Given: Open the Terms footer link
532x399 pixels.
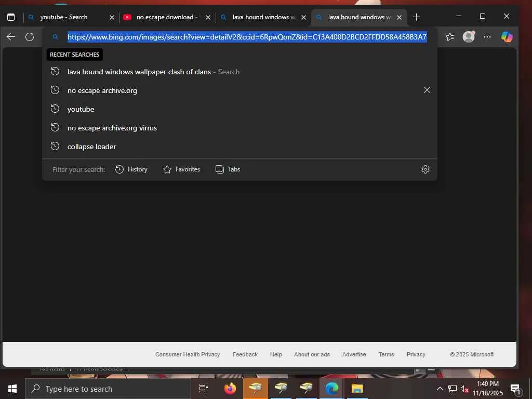Looking at the screenshot, I should pyautogui.click(x=386, y=354).
